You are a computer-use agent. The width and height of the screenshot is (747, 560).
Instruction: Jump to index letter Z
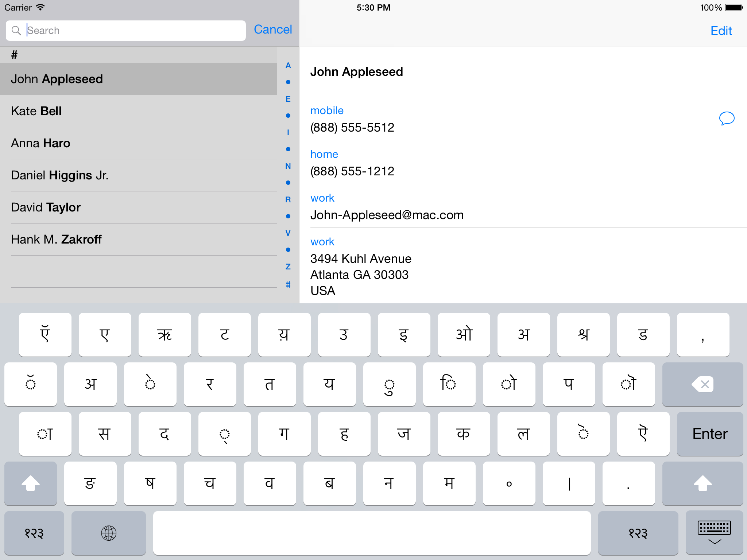pyautogui.click(x=288, y=267)
